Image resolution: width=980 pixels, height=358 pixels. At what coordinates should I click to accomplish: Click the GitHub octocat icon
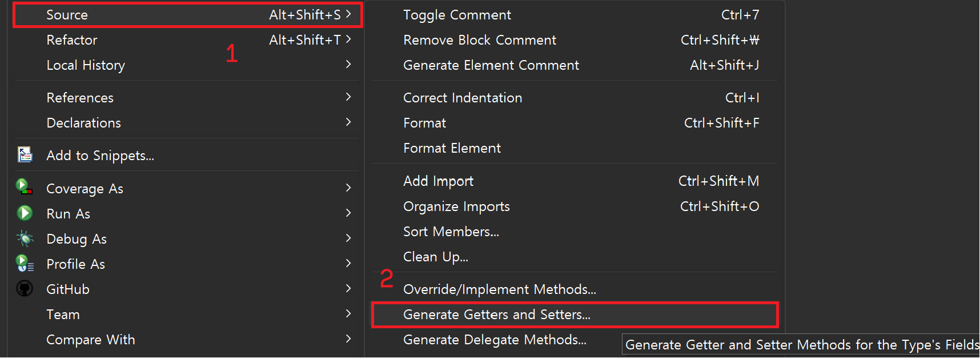coord(25,288)
